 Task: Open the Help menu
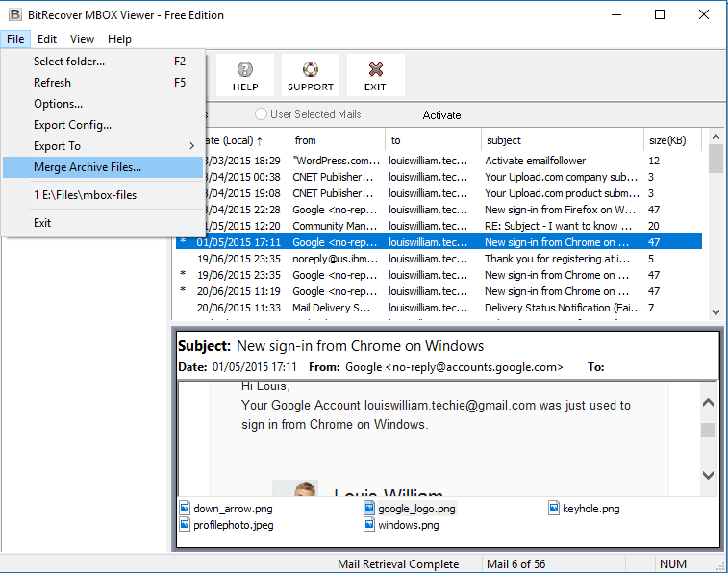[x=119, y=39]
